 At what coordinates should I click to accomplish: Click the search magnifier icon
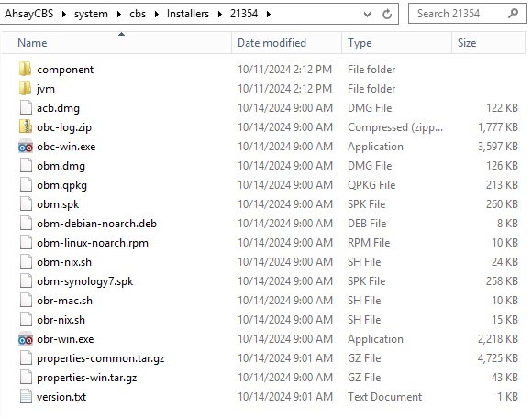(514, 14)
